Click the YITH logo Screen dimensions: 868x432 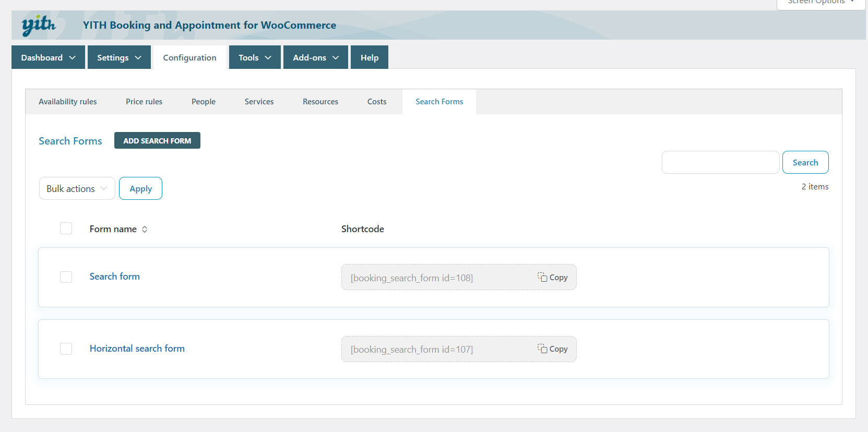[x=39, y=25]
